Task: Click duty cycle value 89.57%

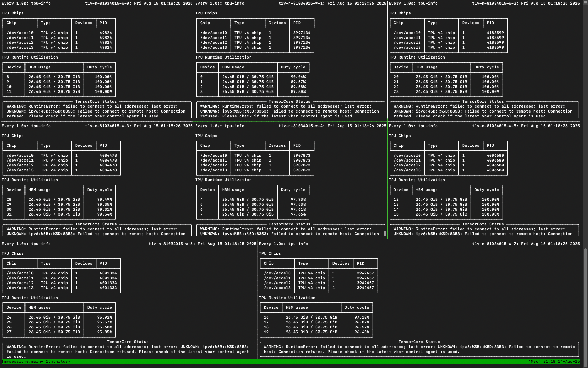Action: tap(298, 82)
